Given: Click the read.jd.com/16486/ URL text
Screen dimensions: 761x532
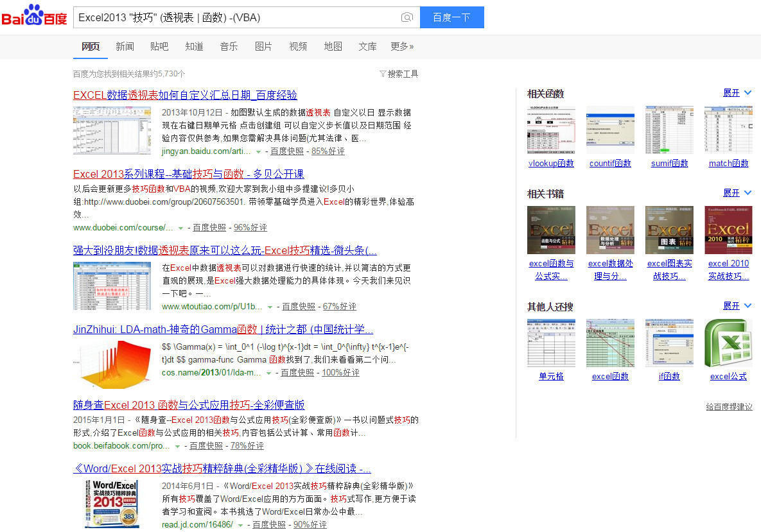Looking at the screenshot, I should (198, 525).
